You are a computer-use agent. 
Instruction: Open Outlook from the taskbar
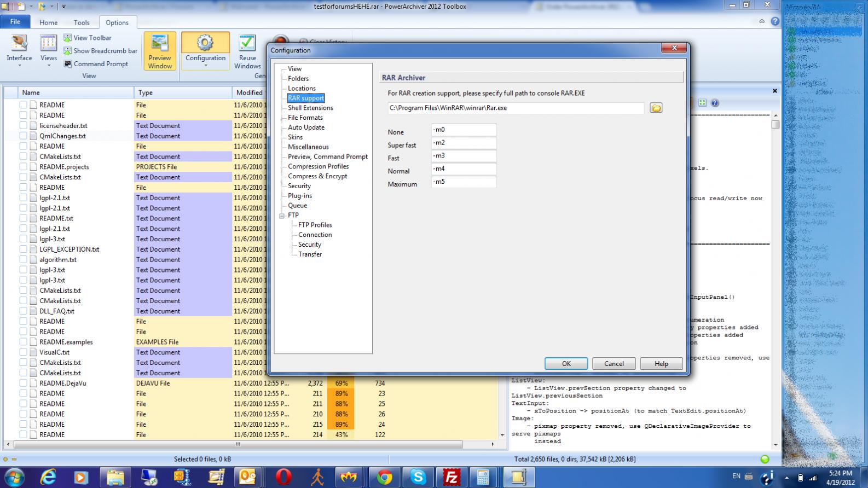249,477
